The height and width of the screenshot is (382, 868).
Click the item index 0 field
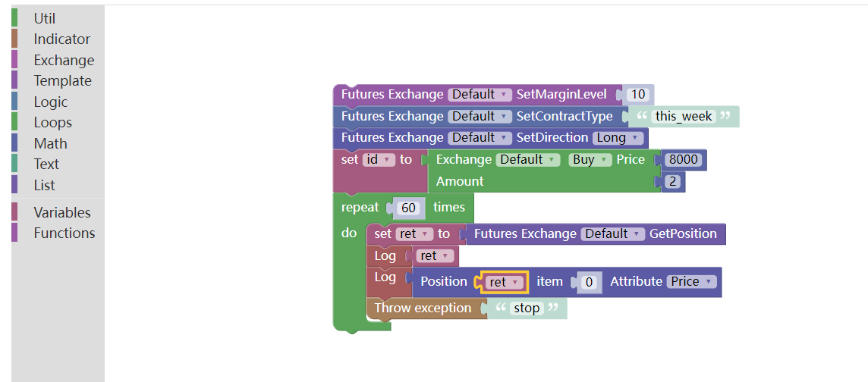[x=589, y=282]
